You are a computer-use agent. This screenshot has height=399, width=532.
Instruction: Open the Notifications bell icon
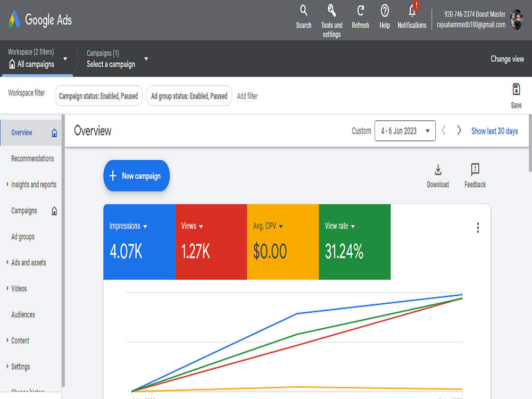coord(412,11)
